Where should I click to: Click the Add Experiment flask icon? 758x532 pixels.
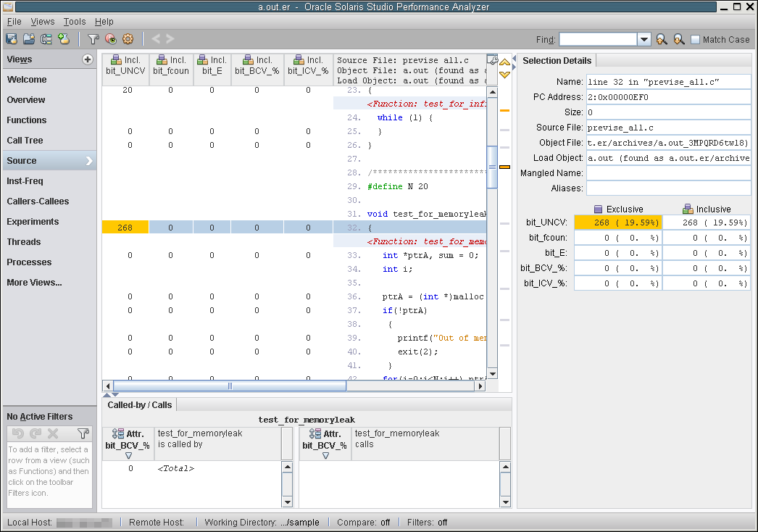click(x=64, y=39)
